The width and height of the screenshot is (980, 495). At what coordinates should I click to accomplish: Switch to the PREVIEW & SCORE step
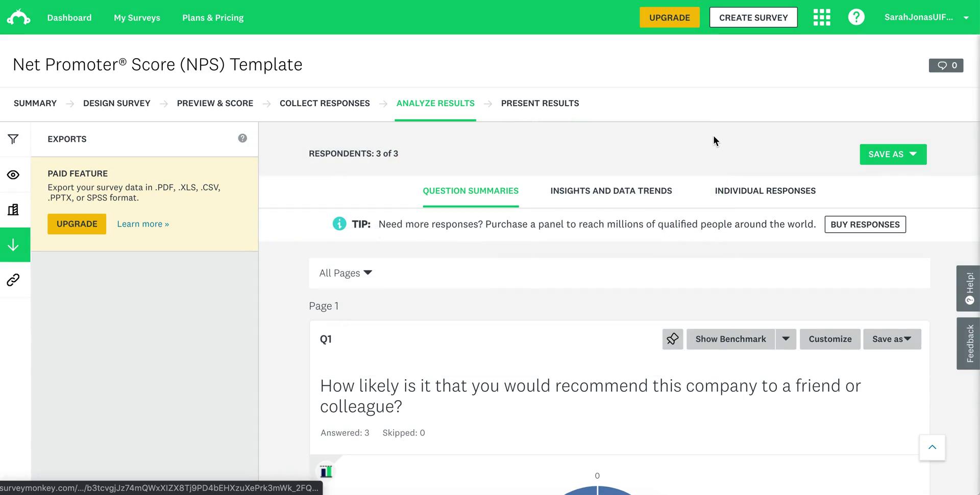(215, 103)
